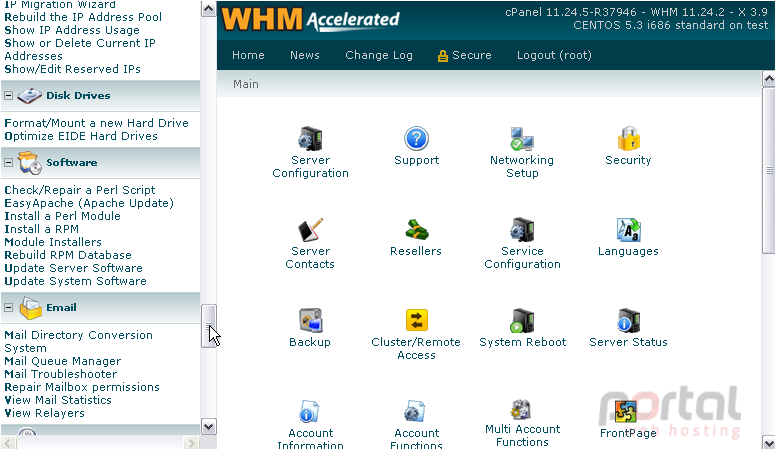
Task: Open the FrontPage puzzle icon
Action: pos(626,412)
